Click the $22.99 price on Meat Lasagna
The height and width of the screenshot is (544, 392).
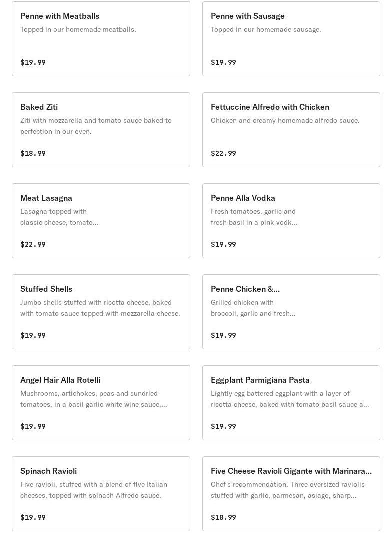[33, 244]
